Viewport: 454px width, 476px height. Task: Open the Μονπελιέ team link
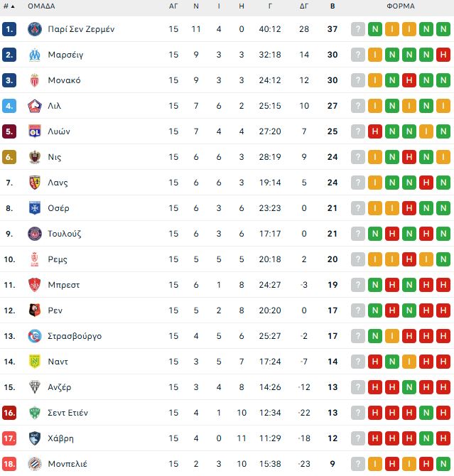[67, 464]
